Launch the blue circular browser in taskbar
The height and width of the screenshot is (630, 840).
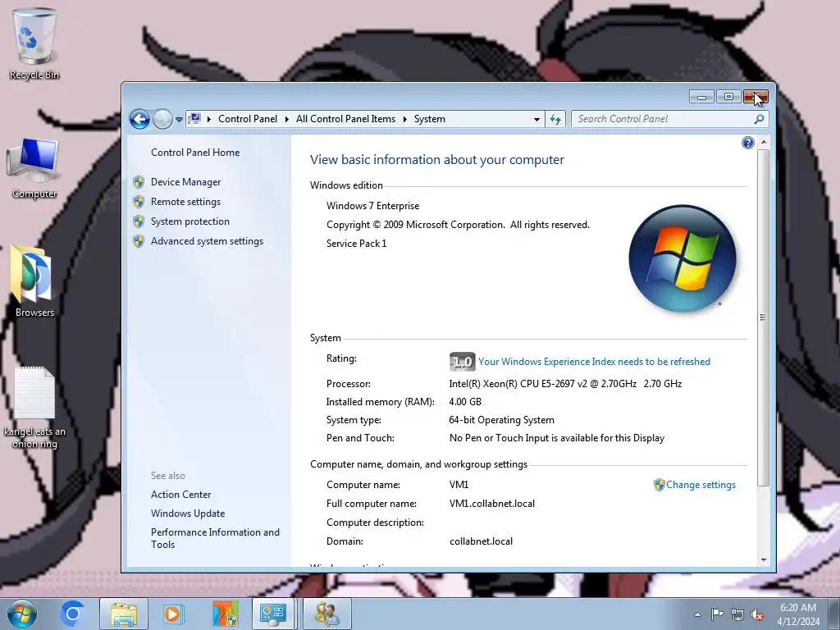coord(73,614)
